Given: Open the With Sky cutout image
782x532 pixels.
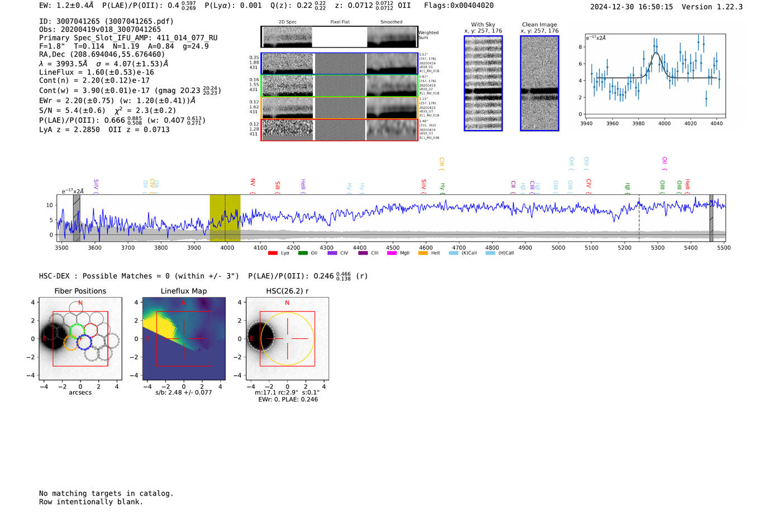Looking at the screenshot, I should [x=483, y=83].
